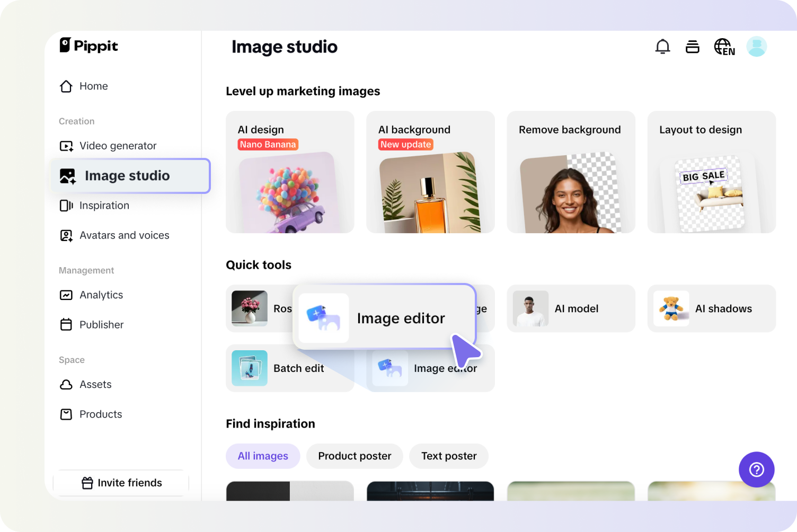This screenshot has height=532, width=797.
Task: Change language via EN globe icon
Action: pos(724,47)
